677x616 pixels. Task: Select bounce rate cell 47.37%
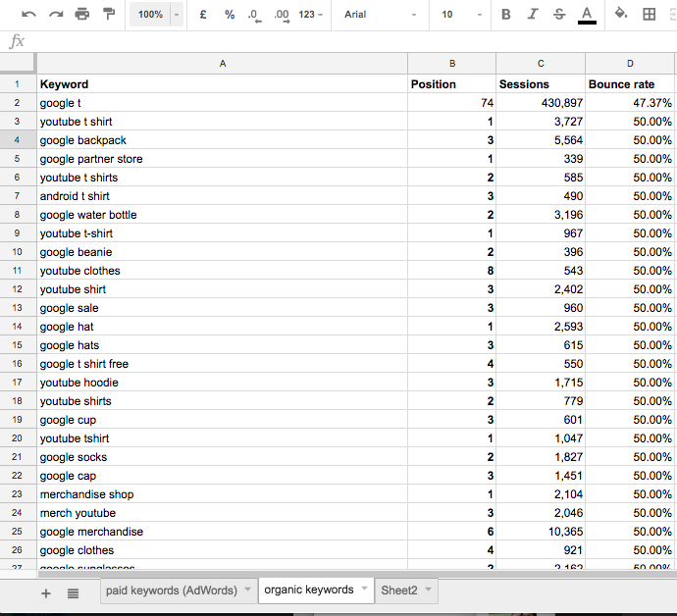630,103
